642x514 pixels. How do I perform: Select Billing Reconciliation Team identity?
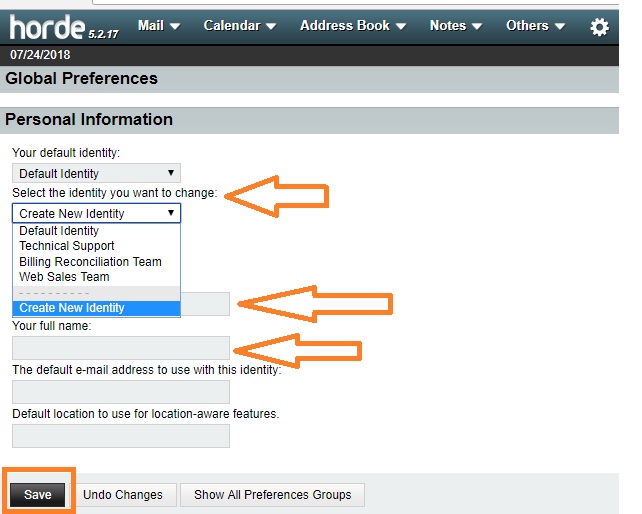[90, 262]
